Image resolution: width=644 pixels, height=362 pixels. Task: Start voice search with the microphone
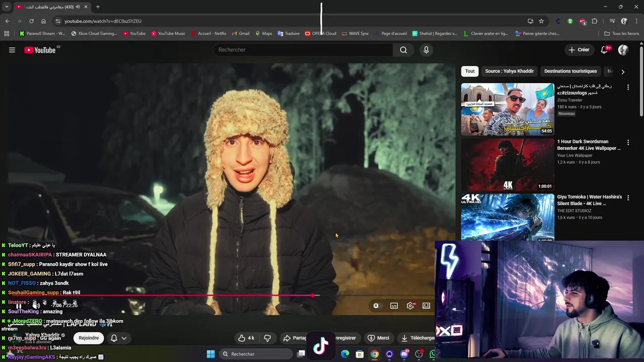426,50
